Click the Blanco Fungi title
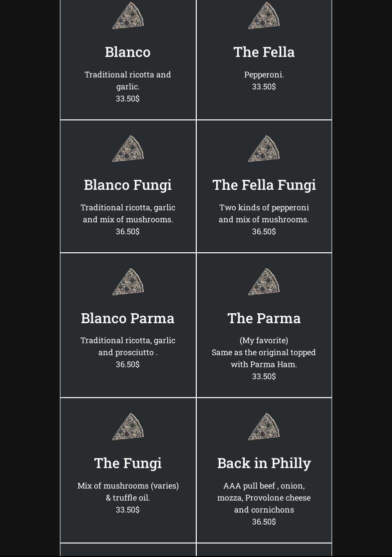The image size is (392, 557). (128, 185)
